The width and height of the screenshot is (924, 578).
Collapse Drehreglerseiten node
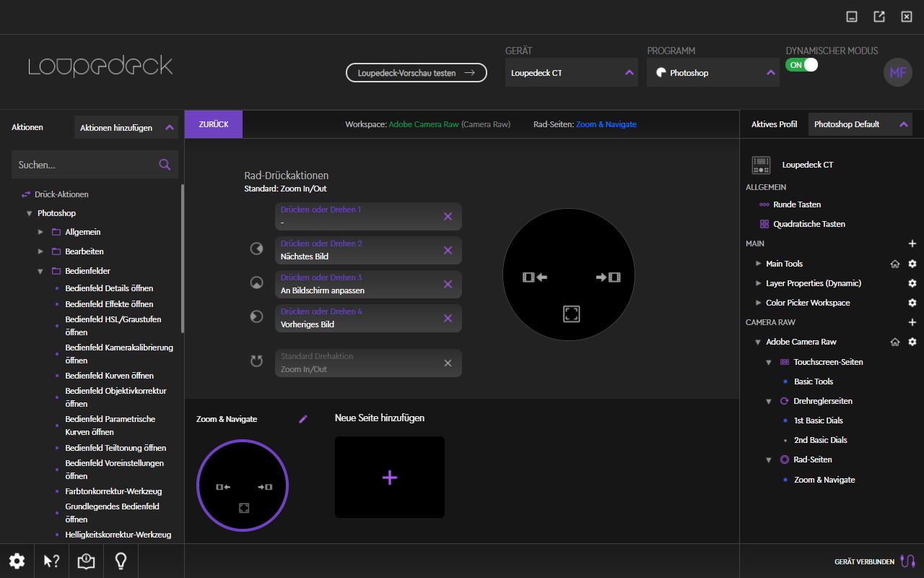pos(769,401)
